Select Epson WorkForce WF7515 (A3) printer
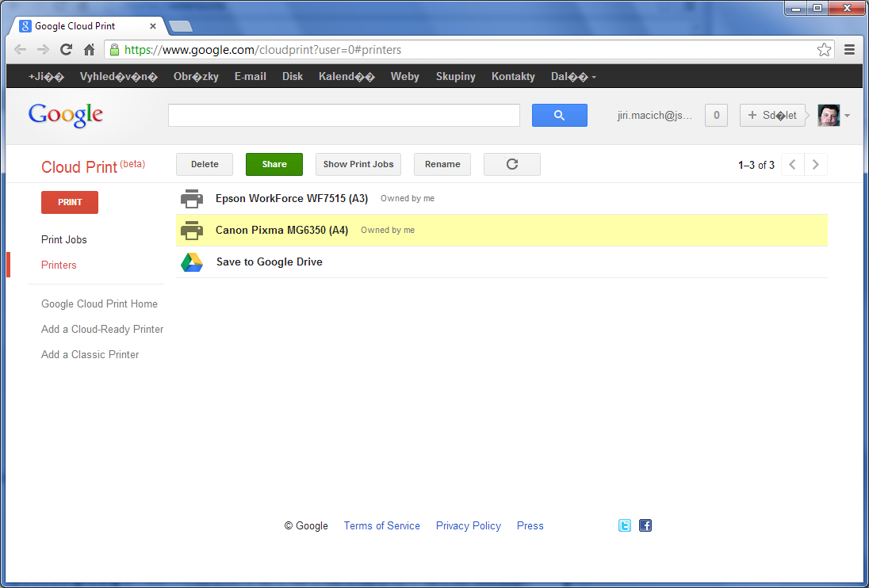 [502, 199]
